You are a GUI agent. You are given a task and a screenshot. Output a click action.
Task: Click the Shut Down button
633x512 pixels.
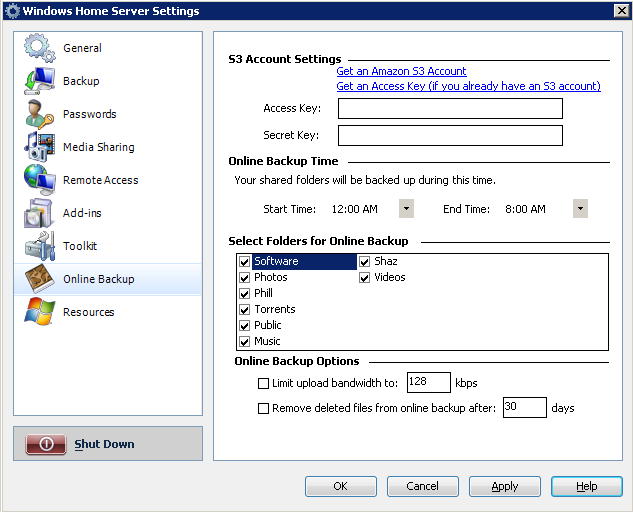[108, 443]
